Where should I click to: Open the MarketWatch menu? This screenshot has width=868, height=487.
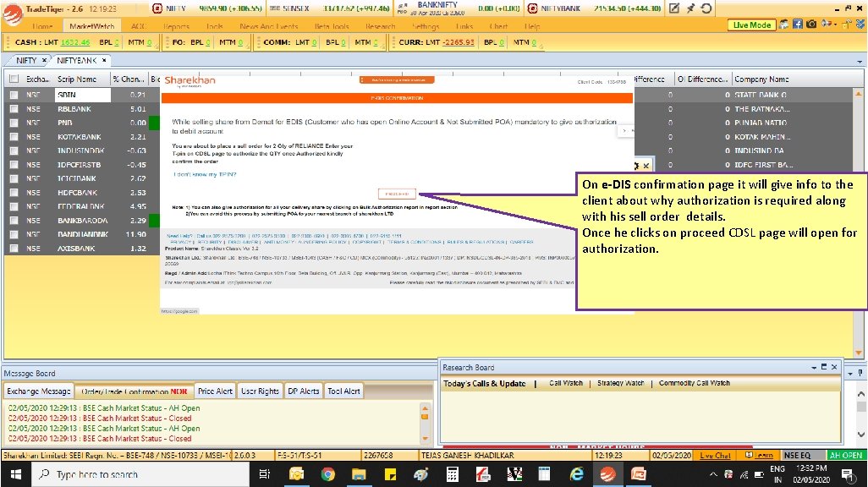(92, 26)
